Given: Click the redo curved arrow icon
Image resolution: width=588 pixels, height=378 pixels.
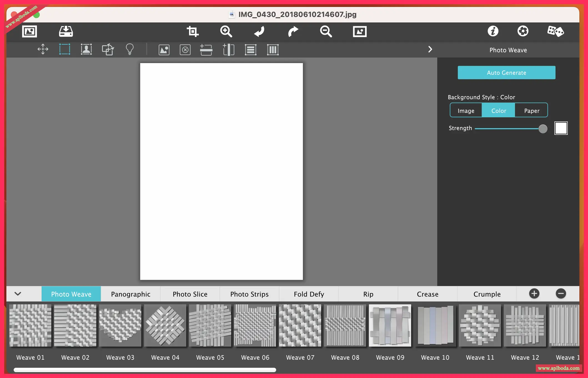Looking at the screenshot, I should point(293,31).
